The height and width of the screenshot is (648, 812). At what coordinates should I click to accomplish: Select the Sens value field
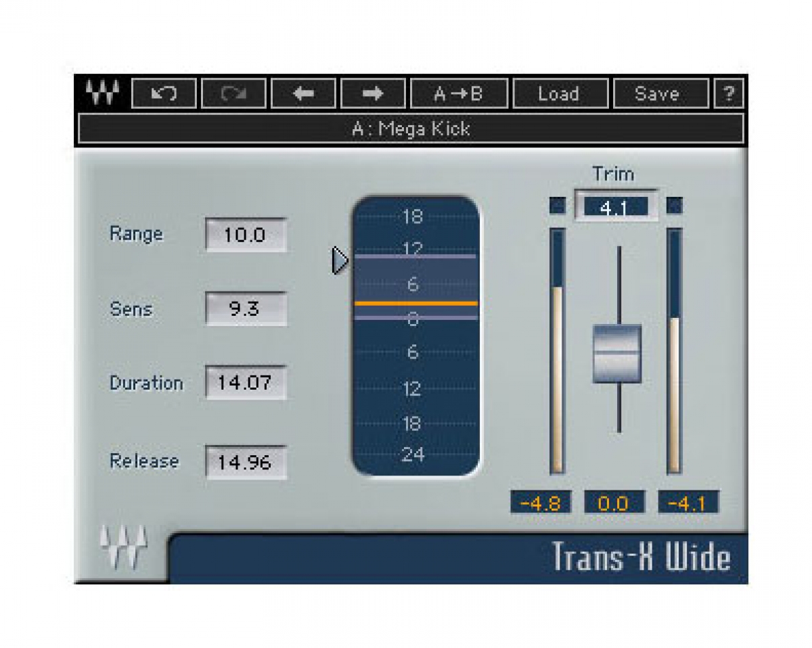point(246,309)
